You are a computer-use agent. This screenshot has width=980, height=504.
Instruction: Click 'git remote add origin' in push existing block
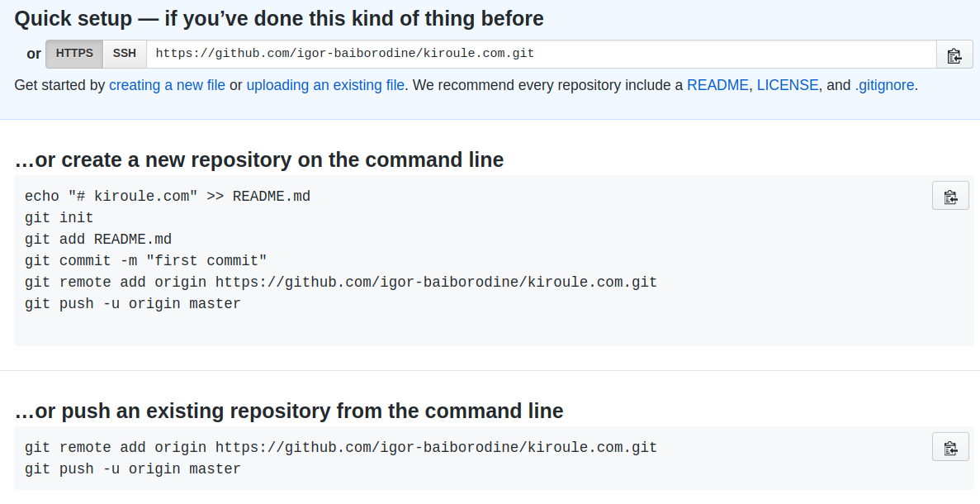(x=341, y=448)
